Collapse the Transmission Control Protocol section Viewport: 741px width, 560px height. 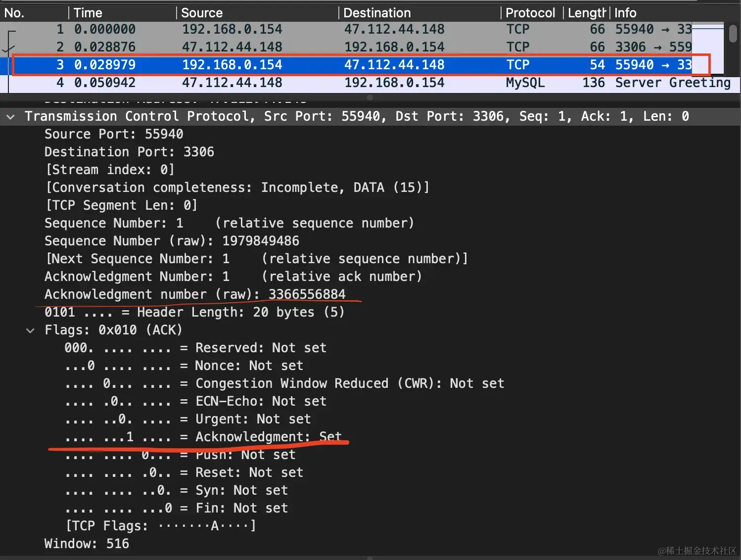pyautogui.click(x=10, y=117)
